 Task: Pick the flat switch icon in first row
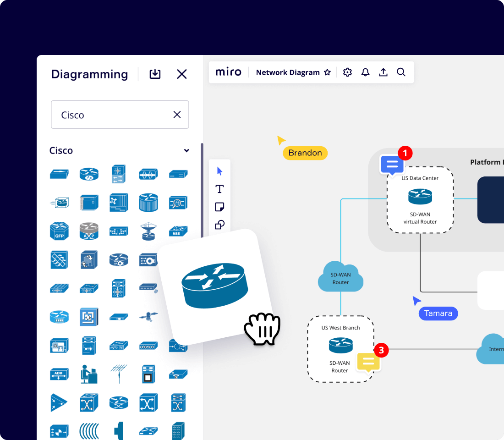59,174
